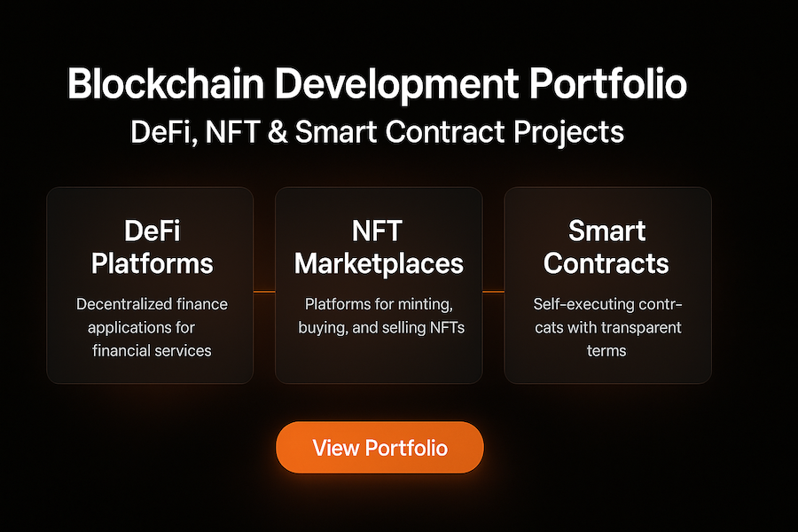Select the Smart Contracts card

click(606, 284)
